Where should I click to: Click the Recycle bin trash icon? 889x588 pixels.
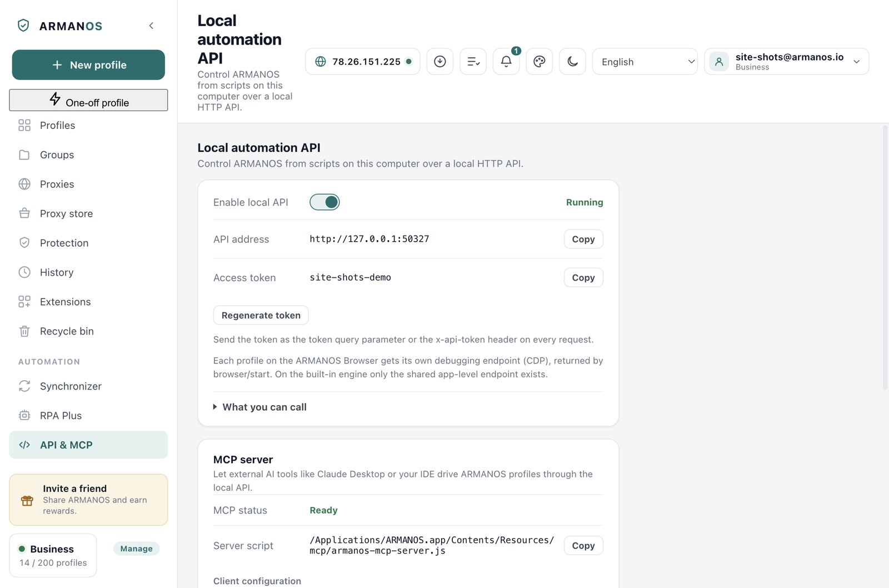(24, 331)
